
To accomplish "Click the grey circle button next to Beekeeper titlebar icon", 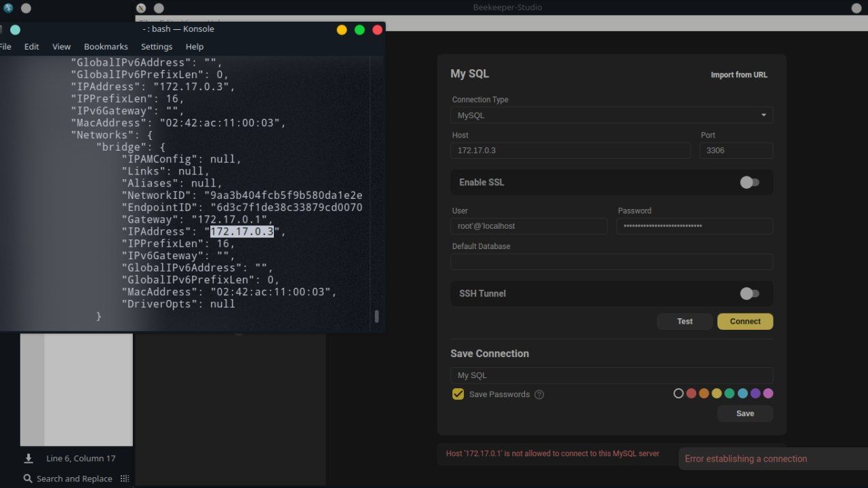I will 159,8.
